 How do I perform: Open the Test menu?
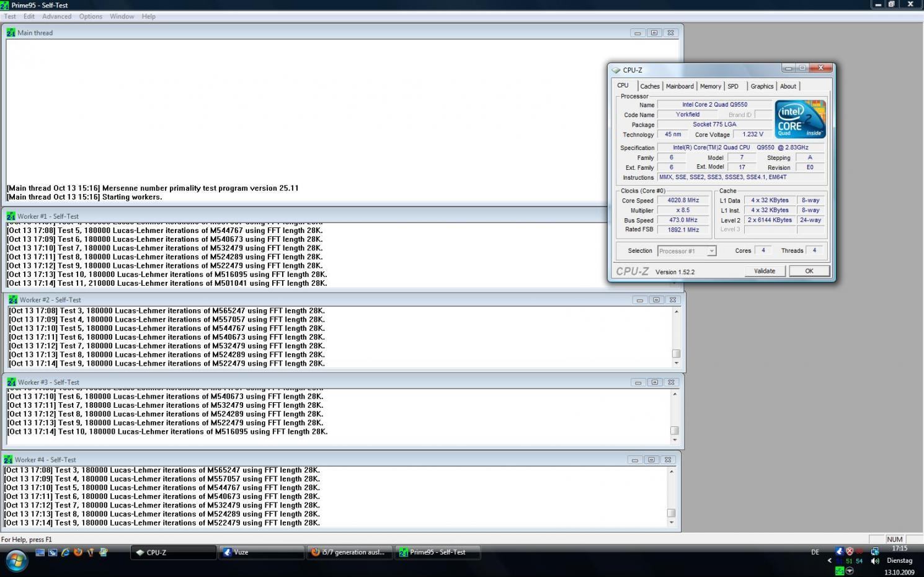coord(10,16)
